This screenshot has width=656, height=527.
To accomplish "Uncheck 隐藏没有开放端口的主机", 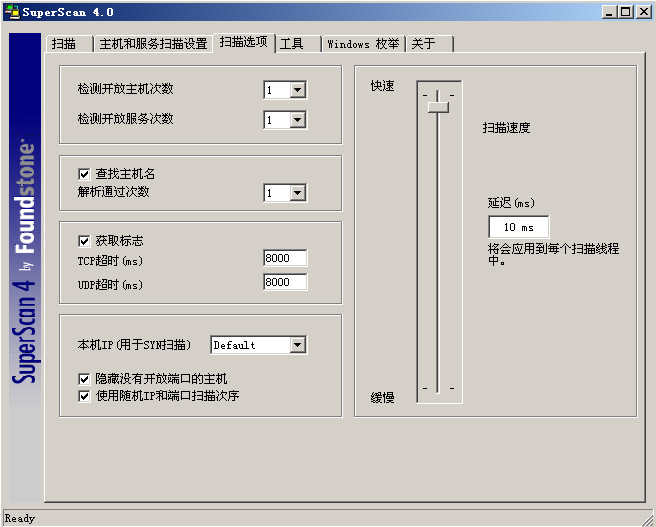I will click(84, 379).
